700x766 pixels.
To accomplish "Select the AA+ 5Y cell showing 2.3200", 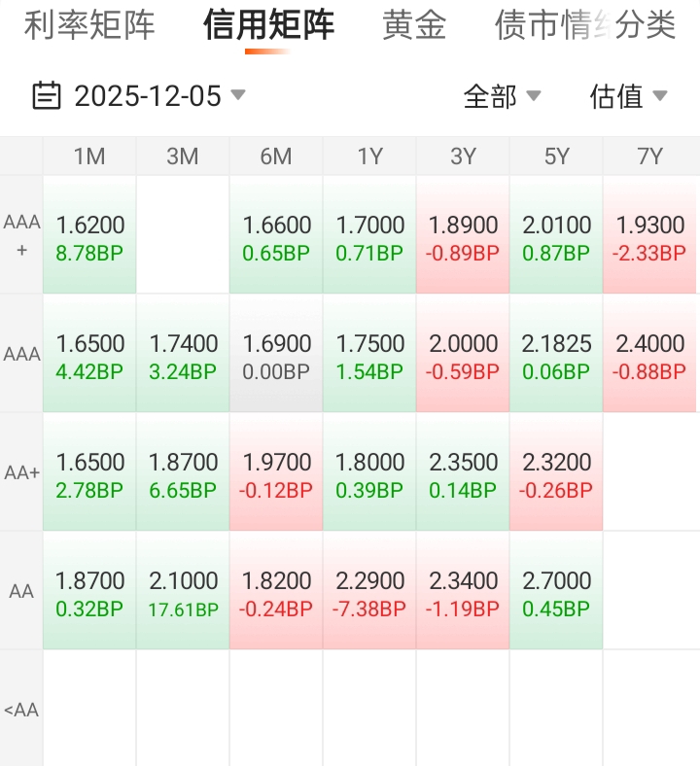I will pos(556,474).
